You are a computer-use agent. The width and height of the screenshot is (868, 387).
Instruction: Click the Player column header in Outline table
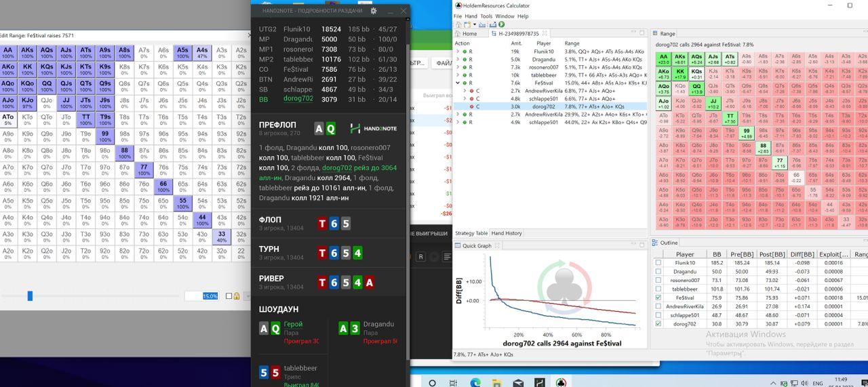coord(685,254)
